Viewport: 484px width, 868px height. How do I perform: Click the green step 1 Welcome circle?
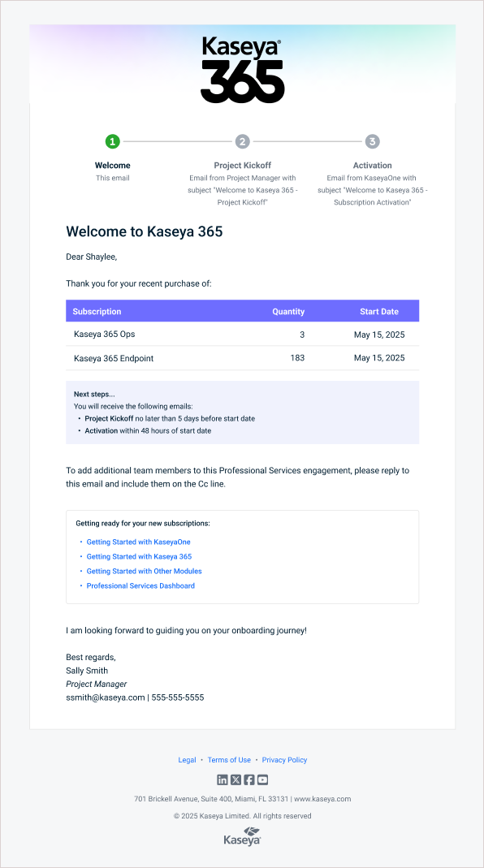[x=112, y=142]
